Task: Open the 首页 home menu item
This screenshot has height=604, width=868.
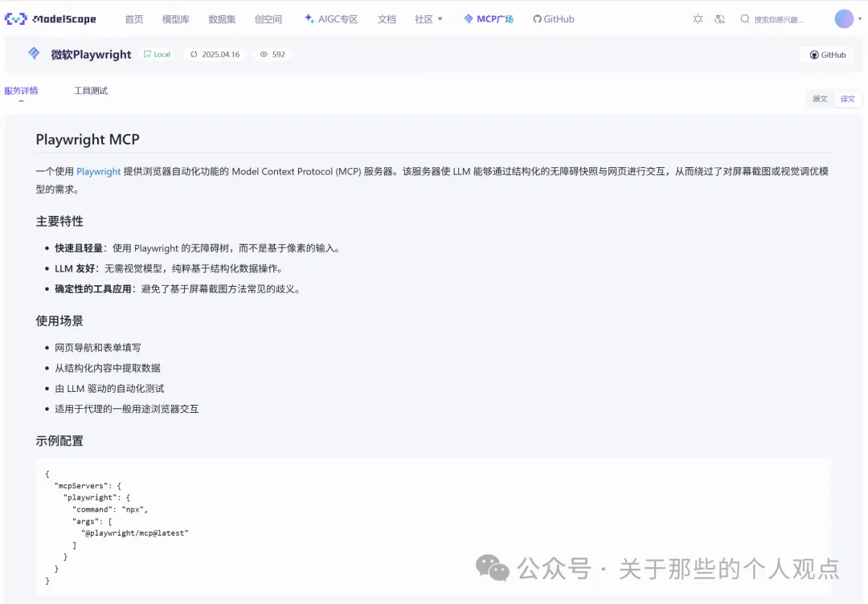Action: [x=134, y=19]
